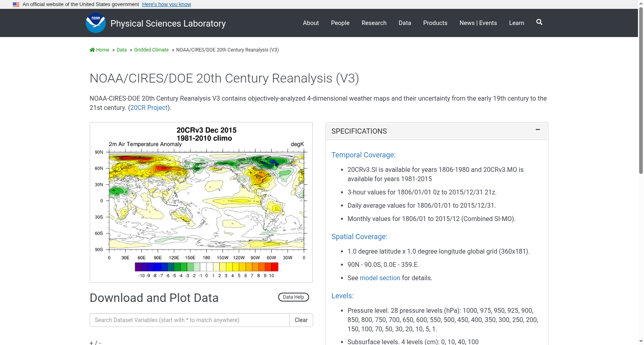This screenshot has width=644, height=345.
Task: Open the Data menu
Action: point(405,23)
